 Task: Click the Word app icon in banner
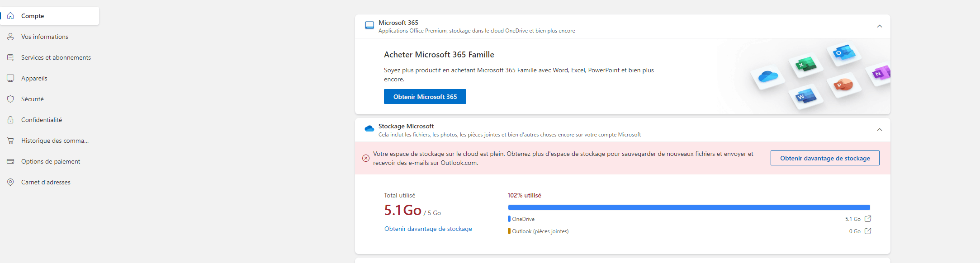pos(806,96)
